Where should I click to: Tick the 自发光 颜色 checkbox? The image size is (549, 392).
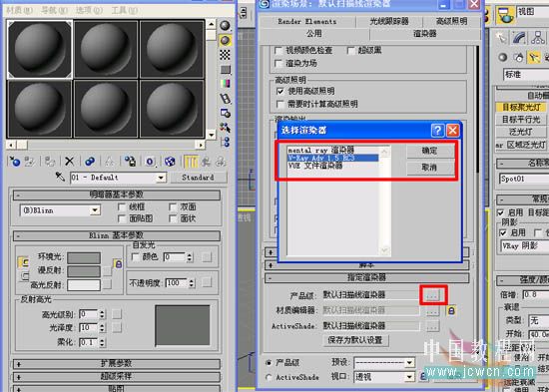click(x=135, y=257)
